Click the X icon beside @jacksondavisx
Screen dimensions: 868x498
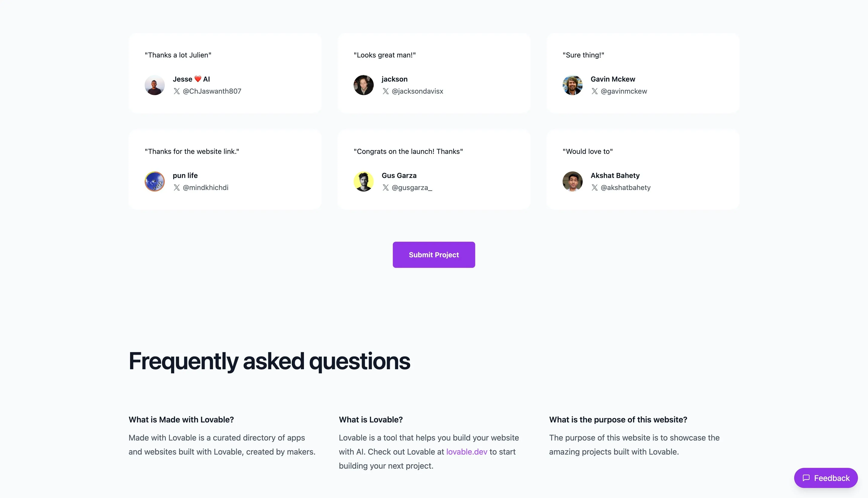coord(386,91)
